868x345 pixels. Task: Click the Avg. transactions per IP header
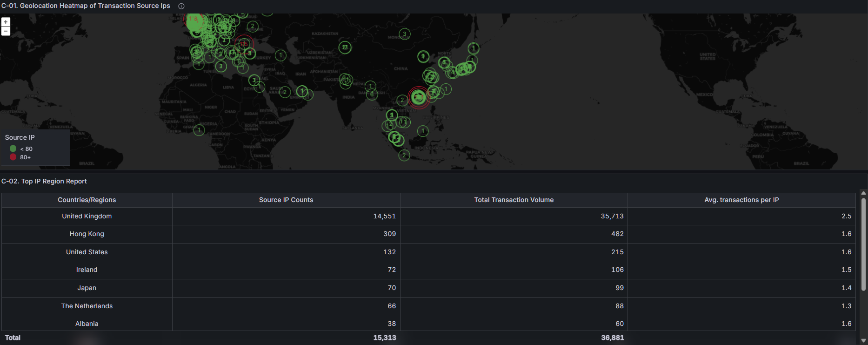point(741,200)
